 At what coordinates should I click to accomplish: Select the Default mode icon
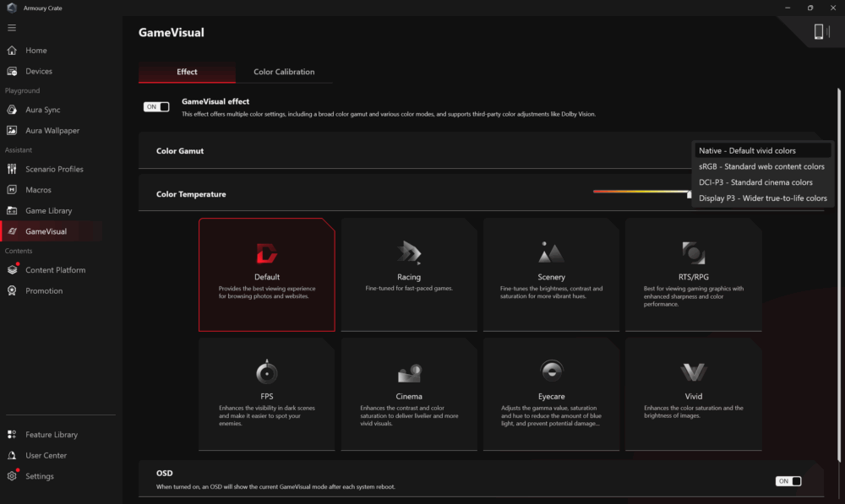point(267,253)
